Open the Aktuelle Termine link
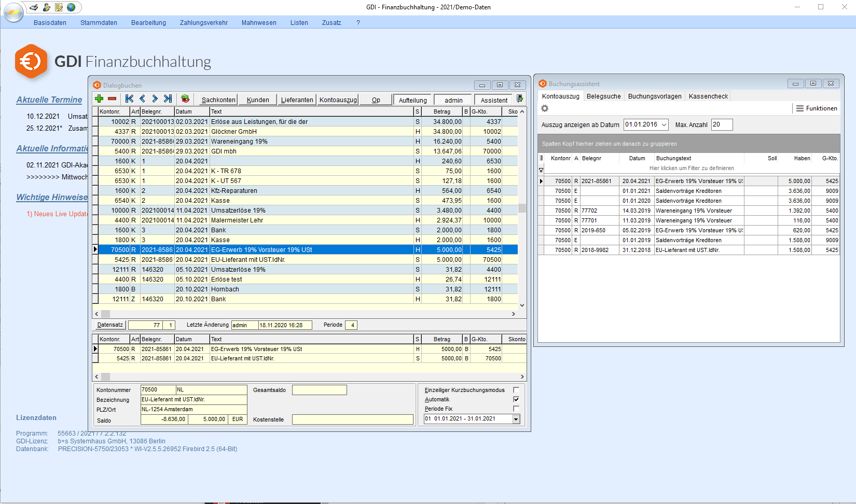 [x=49, y=100]
